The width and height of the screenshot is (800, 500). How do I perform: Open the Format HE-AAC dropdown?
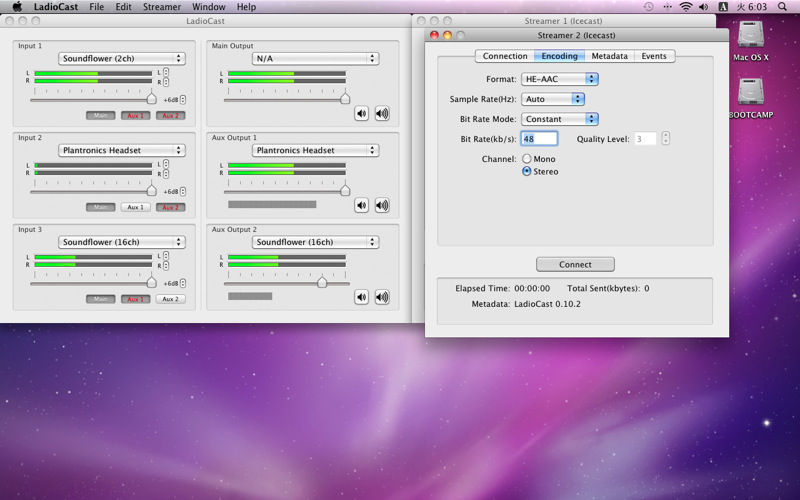click(x=560, y=79)
